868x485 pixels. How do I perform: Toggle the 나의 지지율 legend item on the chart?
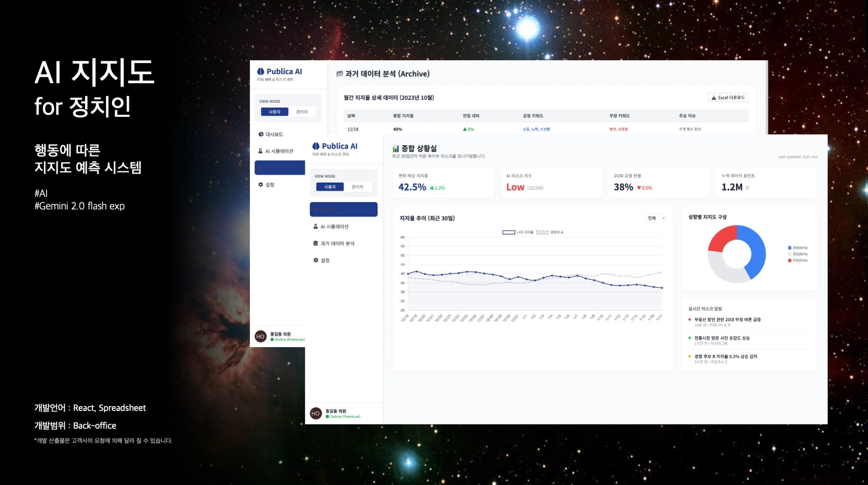point(517,232)
